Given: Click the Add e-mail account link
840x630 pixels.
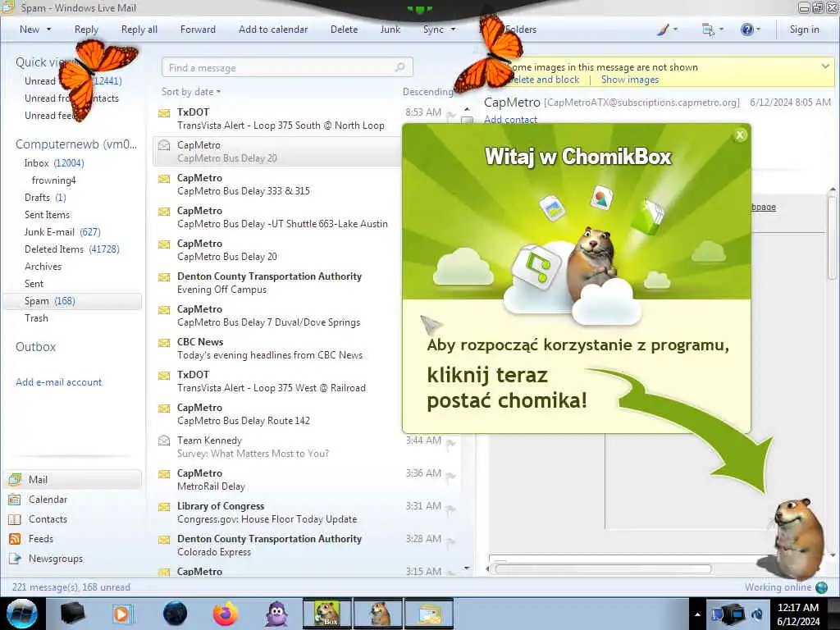Looking at the screenshot, I should (x=58, y=382).
